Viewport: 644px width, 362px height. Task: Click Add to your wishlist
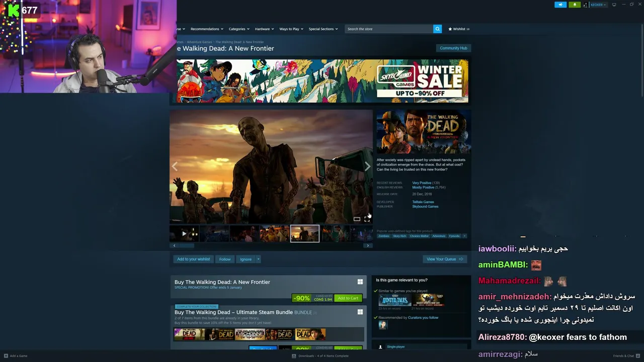click(193, 259)
